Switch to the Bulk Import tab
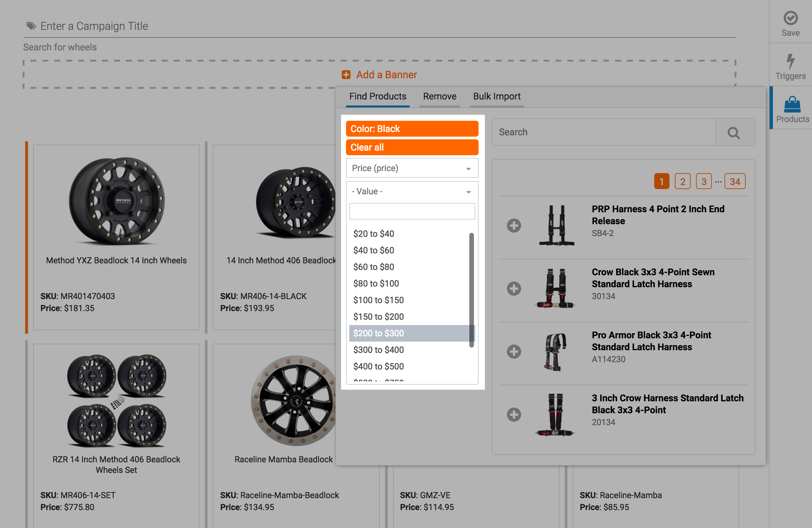 click(x=496, y=97)
